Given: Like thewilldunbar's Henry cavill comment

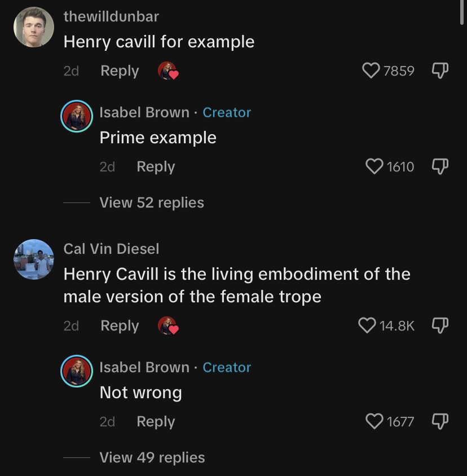Looking at the screenshot, I should click(x=371, y=70).
